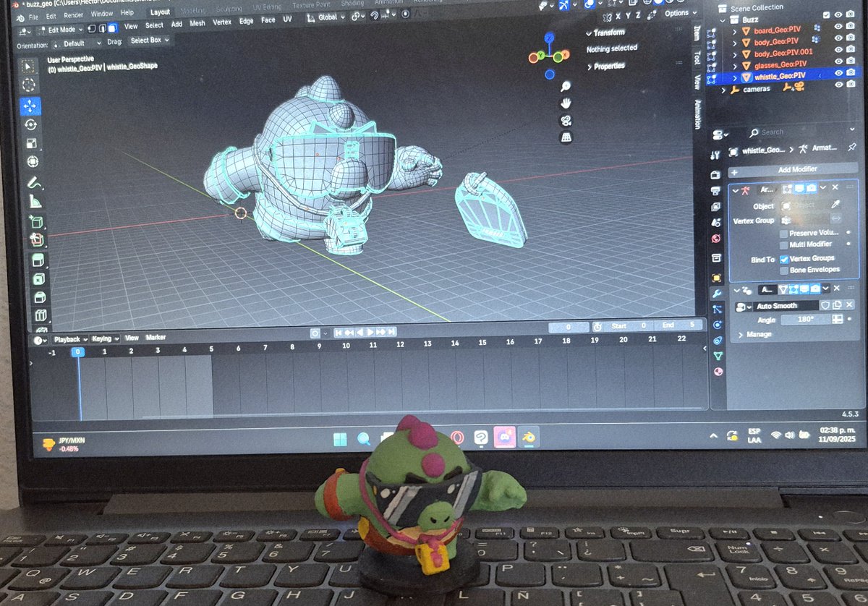Image resolution: width=868 pixels, height=606 pixels.
Task: Open the Tool properties tab icon
Action: pos(715,154)
